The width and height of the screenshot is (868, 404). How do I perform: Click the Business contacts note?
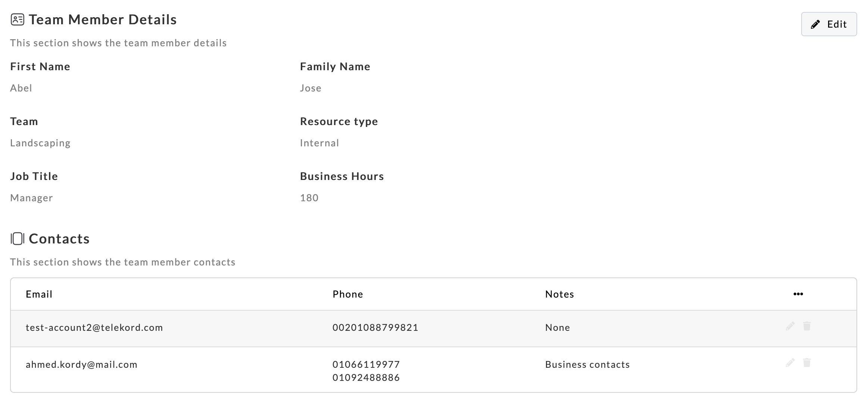[587, 364]
